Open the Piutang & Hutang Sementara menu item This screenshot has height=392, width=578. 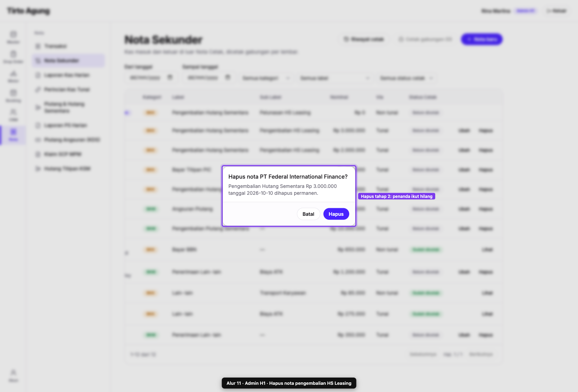[x=68, y=107]
